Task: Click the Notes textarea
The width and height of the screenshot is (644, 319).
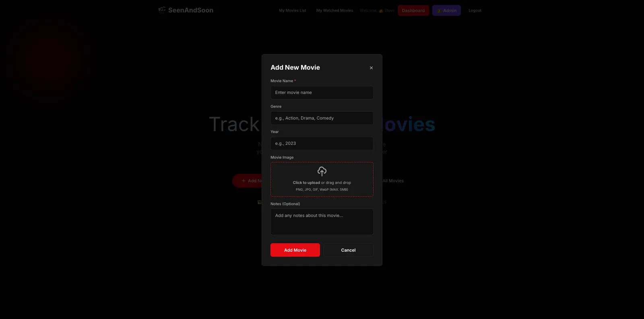Action: click(x=322, y=222)
